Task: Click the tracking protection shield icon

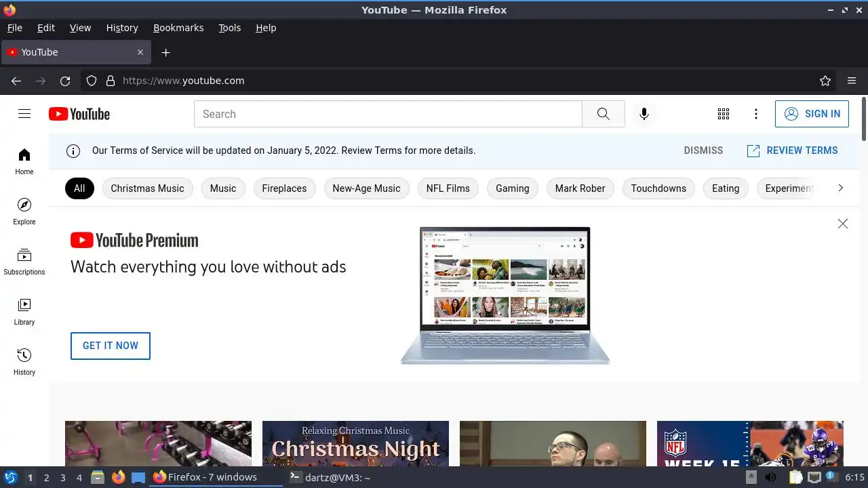Action: pos(92,81)
